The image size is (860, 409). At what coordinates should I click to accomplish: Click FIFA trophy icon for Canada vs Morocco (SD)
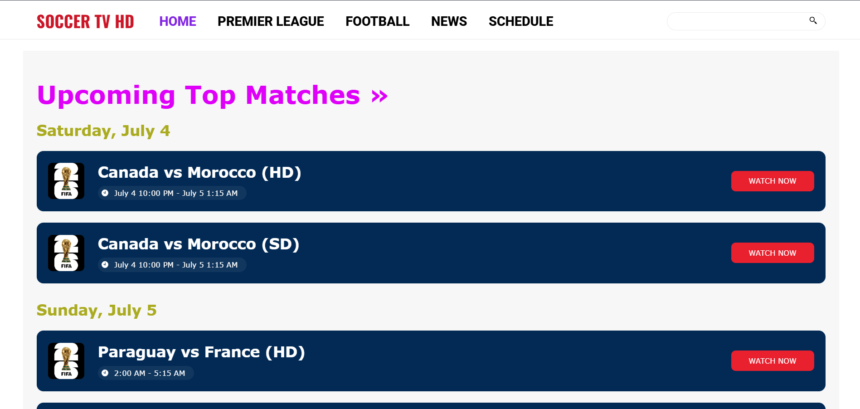[66, 253]
